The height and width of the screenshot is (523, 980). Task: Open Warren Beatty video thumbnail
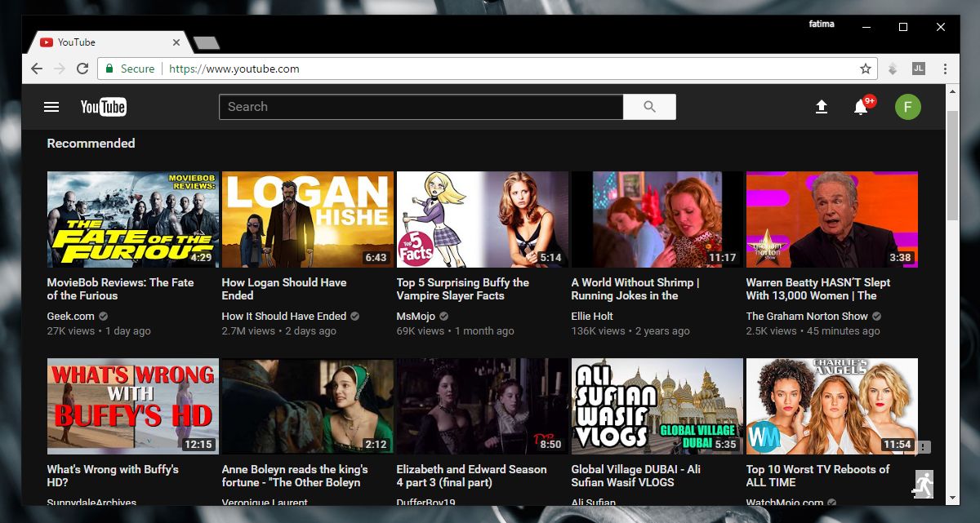(x=832, y=219)
